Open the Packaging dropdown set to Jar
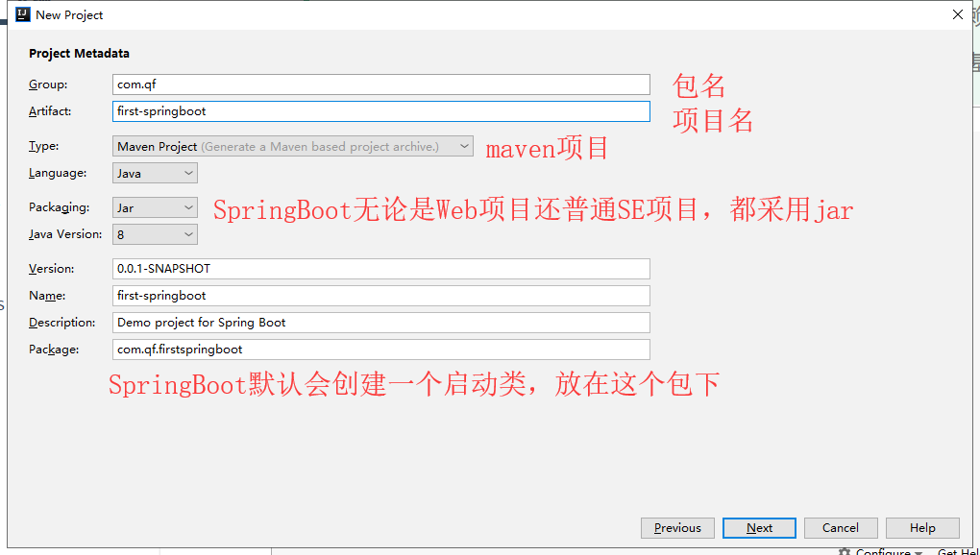Viewport: 980px width, 555px height. click(x=155, y=207)
